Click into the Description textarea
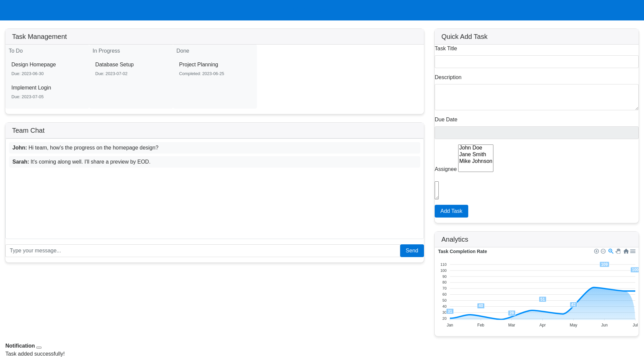644x362 pixels. click(x=536, y=97)
